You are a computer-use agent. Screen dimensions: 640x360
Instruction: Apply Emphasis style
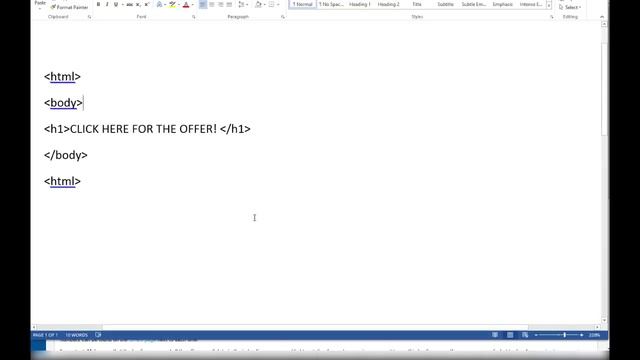pyautogui.click(x=502, y=4)
